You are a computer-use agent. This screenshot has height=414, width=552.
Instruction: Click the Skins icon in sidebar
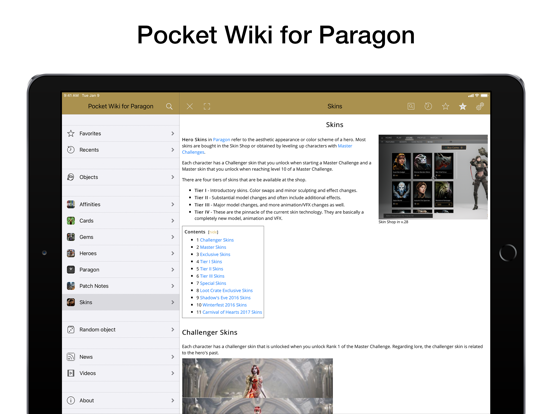pyautogui.click(x=71, y=302)
